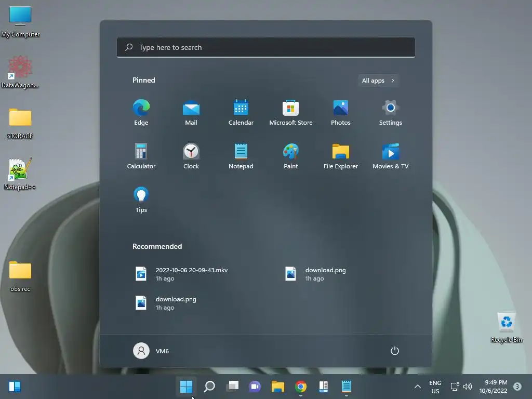Open Microsoft Store from the Start menu

click(291, 113)
